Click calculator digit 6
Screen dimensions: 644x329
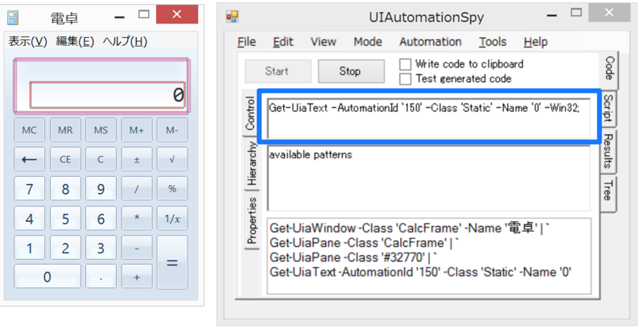[101, 218]
